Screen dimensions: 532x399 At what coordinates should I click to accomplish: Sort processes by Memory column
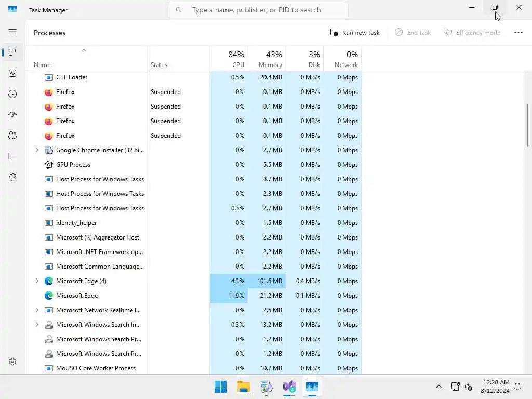[x=267, y=59]
